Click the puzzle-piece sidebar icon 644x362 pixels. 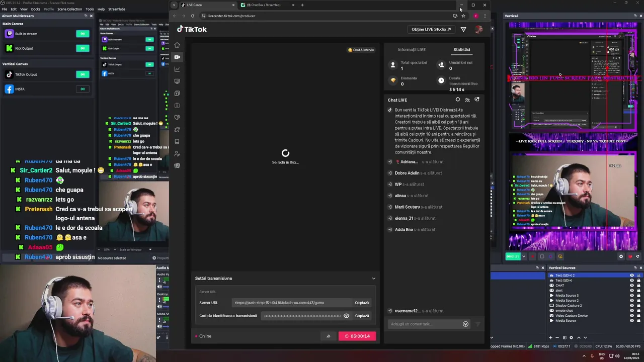177,129
